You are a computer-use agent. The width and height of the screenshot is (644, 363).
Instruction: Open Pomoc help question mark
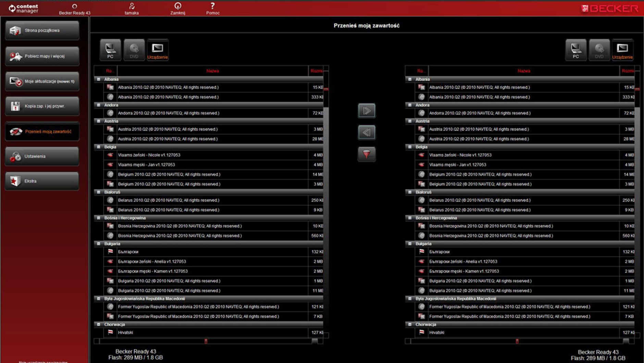point(213,9)
